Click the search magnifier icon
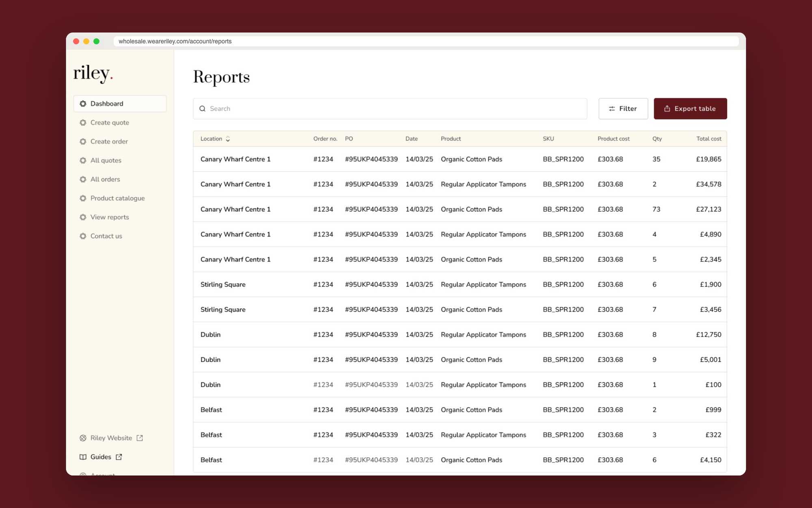This screenshot has width=812, height=508. 202,109
